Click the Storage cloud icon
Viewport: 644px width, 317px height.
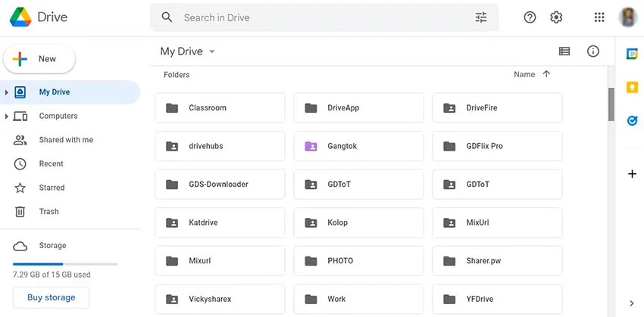(20, 246)
